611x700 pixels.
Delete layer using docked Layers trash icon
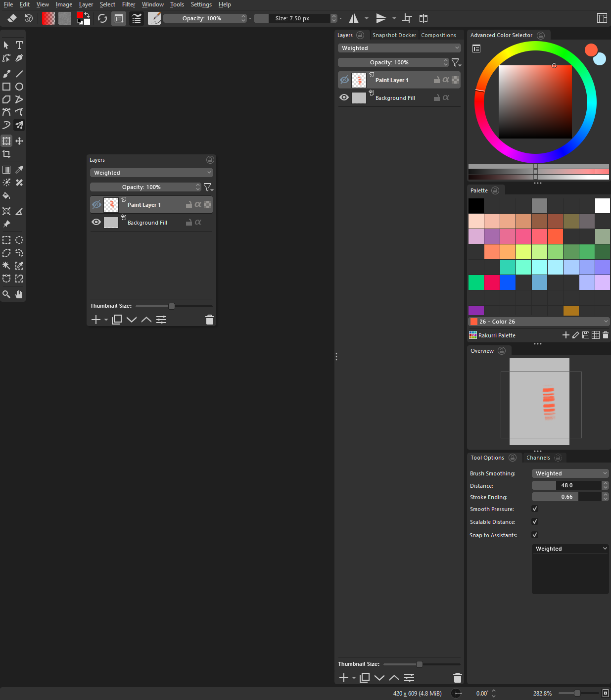click(x=457, y=678)
